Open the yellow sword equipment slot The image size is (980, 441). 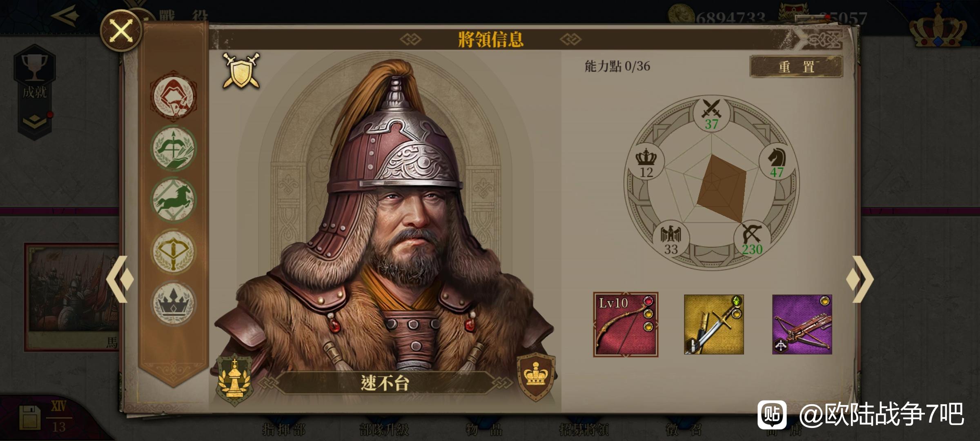coord(714,325)
